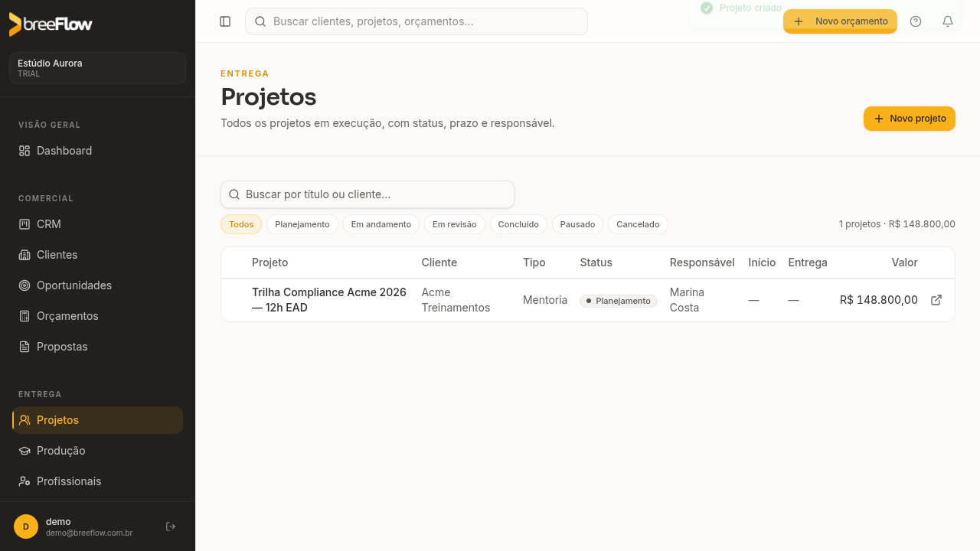Viewport: 980px width, 551px height.
Task: Click the Tipo column header
Action: pyautogui.click(x=534, y=262)
